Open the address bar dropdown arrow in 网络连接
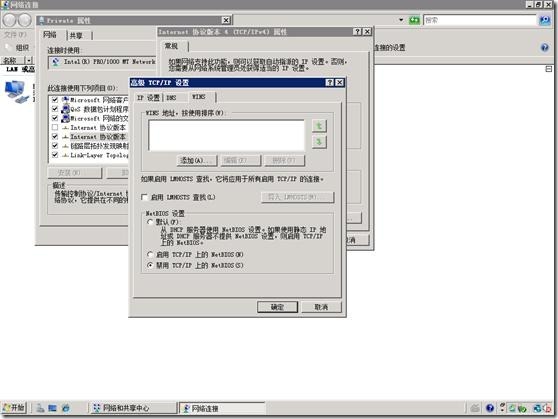558x419 pixels. [x=401, y=20]
